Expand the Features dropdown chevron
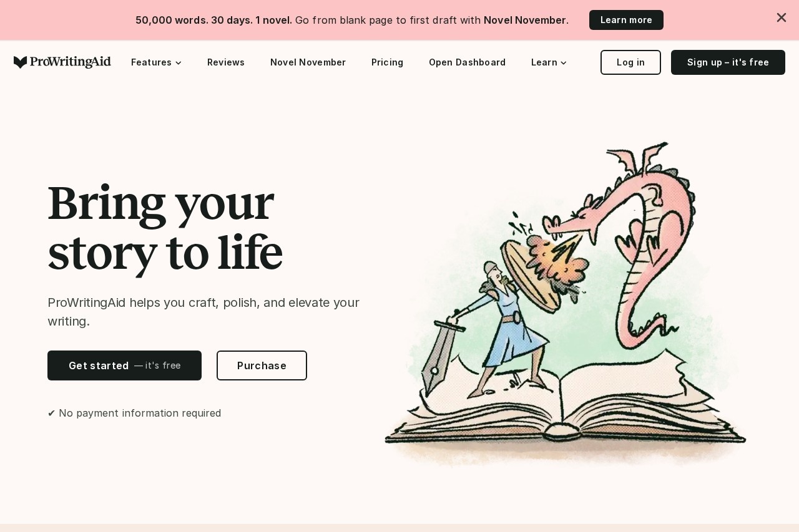799x532 pixels. 179,63
